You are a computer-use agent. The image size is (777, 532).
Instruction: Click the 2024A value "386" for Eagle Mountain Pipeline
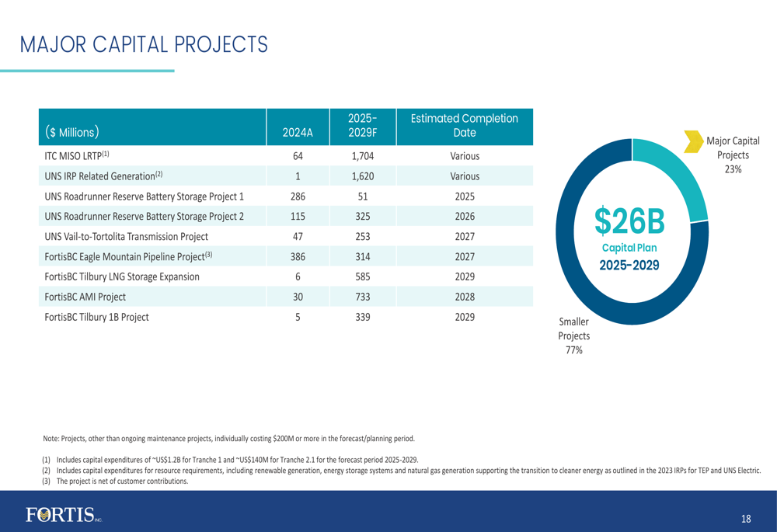point(298,256)
